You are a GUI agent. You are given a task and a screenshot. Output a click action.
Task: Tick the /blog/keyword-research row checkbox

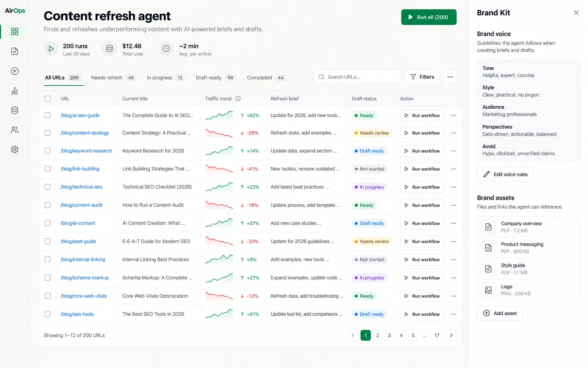pos(48,151)
